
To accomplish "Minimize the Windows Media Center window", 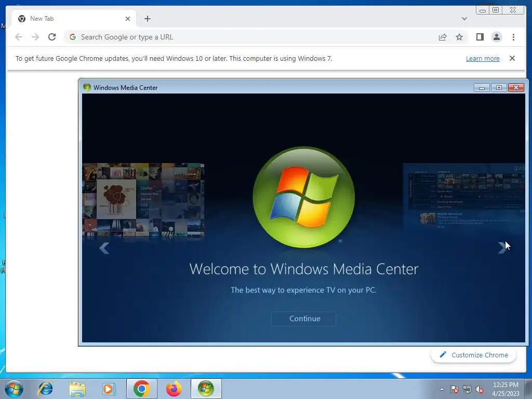I will click(482, 87).
